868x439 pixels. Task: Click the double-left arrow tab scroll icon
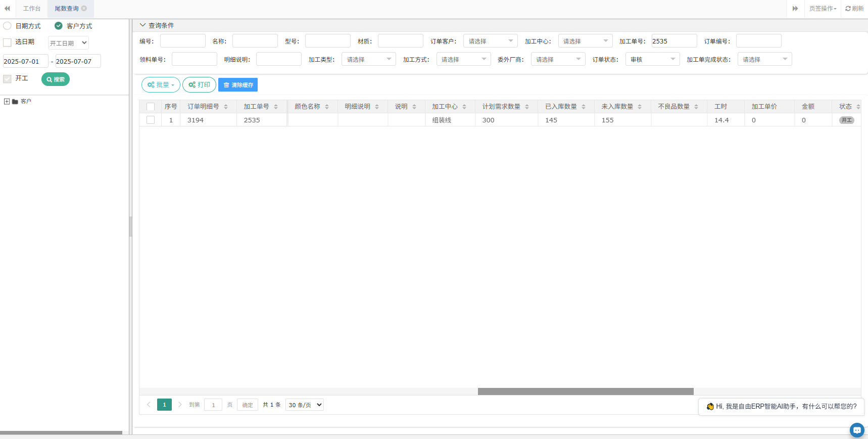click(x=7, y=9)
